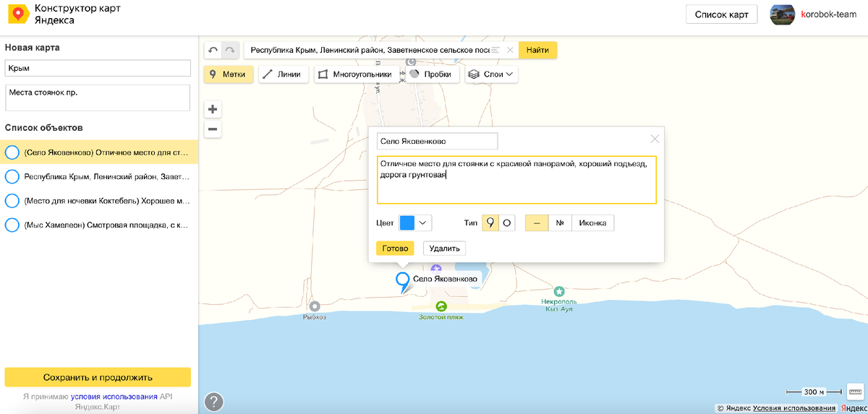Select Место для ночевки Коктебель object

99,201
